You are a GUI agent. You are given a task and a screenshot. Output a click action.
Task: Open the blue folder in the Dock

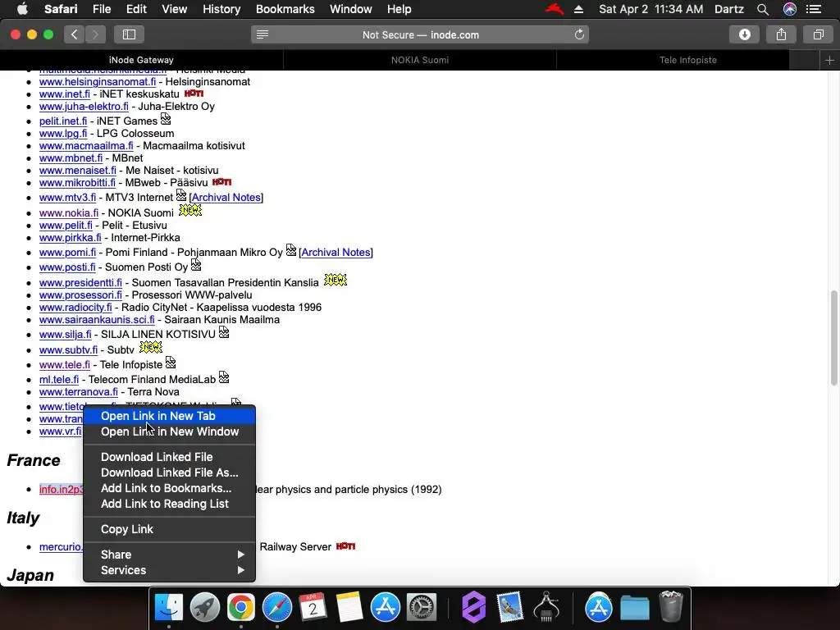click(x=635, y=608)
